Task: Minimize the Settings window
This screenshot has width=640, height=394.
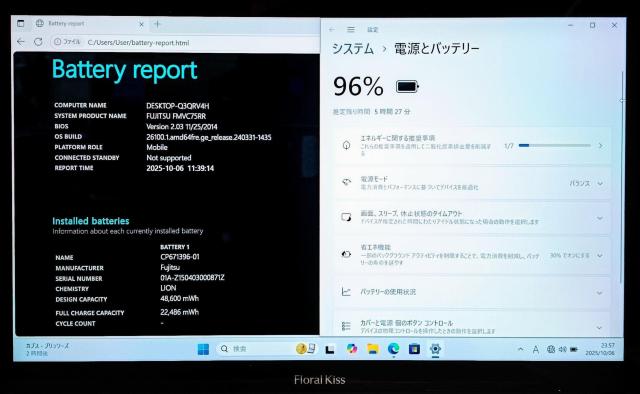Action: (571, 25)
